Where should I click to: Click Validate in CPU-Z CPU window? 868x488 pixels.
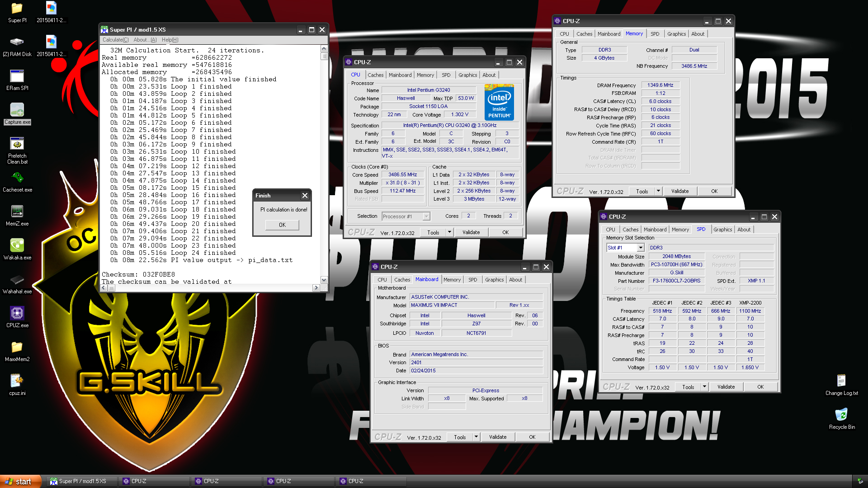471,232
